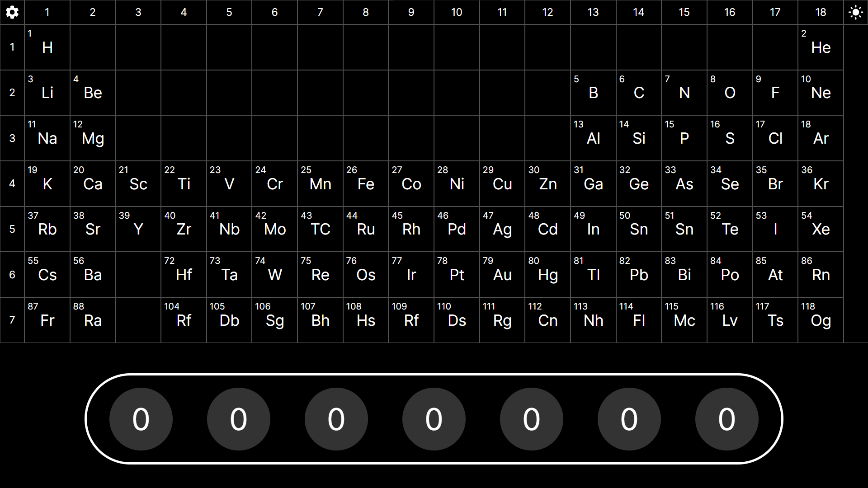
Task: Select the Oganesson element
Action: point(821,320)
